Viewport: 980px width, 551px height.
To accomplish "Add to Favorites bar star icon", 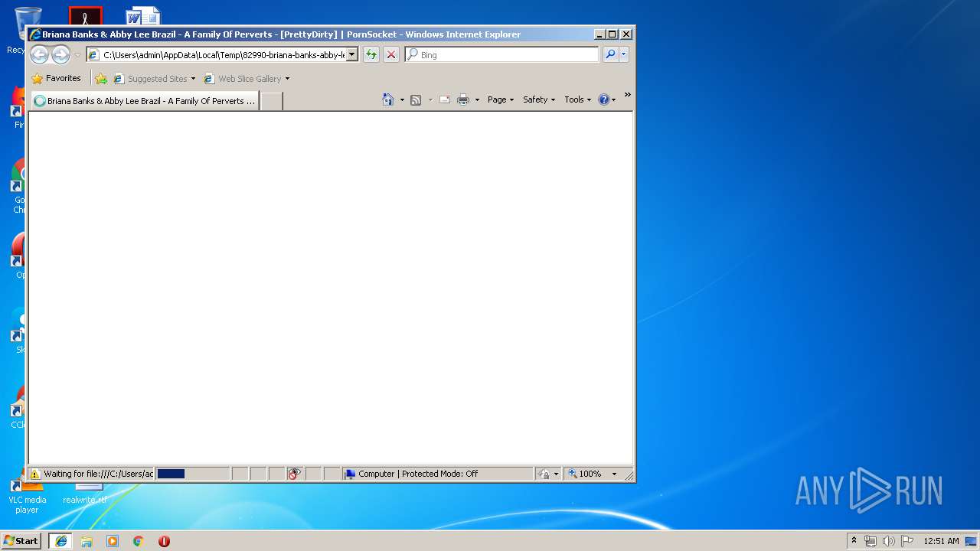I will [x=100, y=78].
